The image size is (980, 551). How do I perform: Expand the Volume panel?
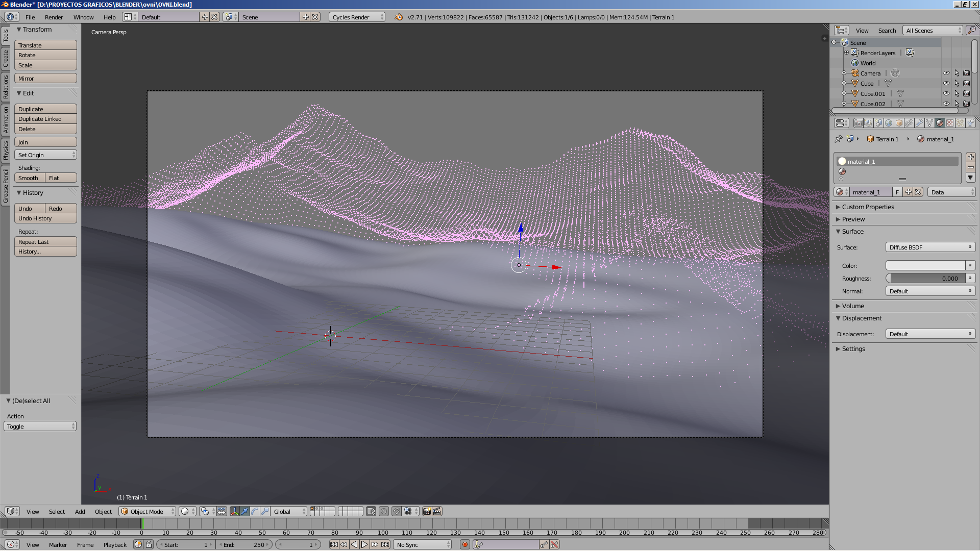[852, 306]
